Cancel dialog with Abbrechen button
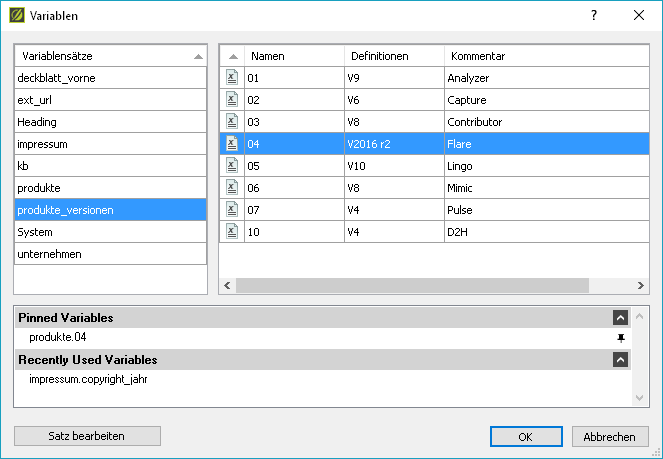663x459 pixels. [x=610, y=437]
